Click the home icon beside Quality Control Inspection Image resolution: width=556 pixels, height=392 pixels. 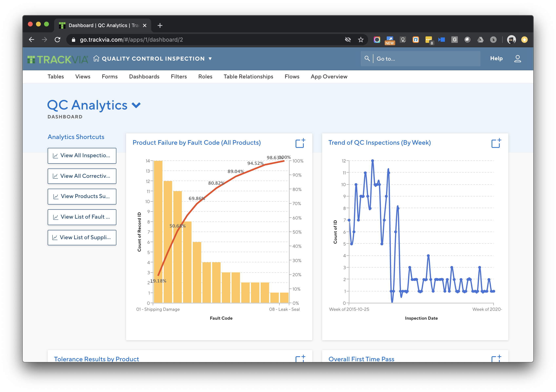click(96, 59)
